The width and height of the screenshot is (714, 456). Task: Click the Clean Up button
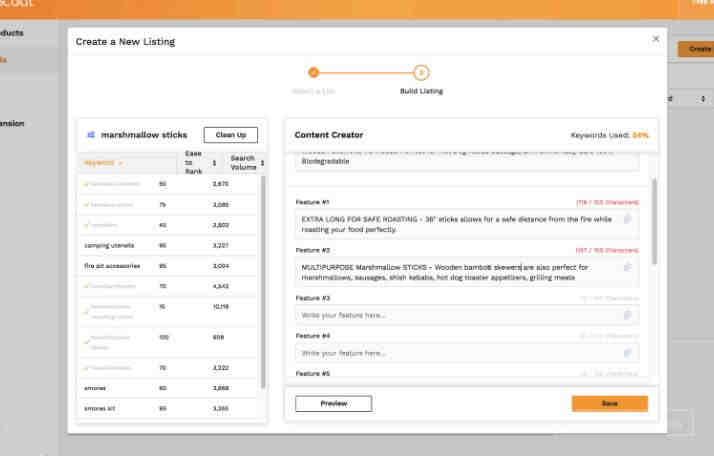tap(231, 135)
